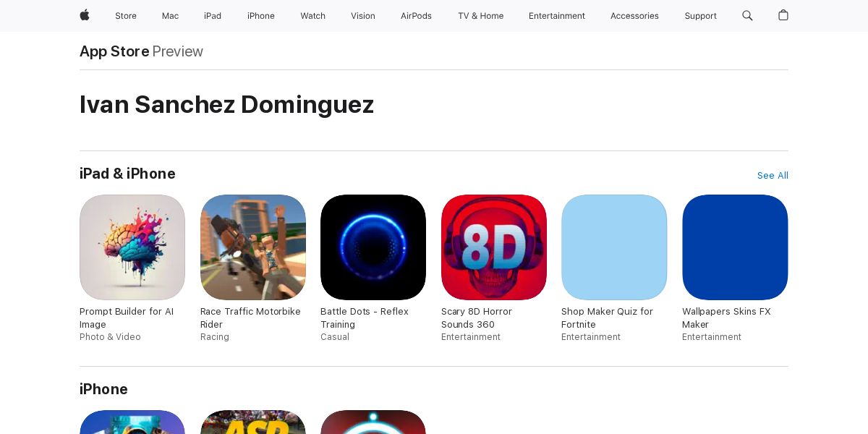Select Race Traffic Motorbike Rider app icon
This screenshot has height=434, width=868.
click(x=253, y=247)
